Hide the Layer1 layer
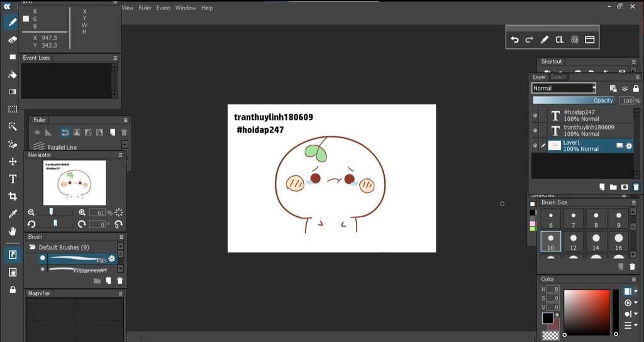The width and height of the screenshot is (644, 342). point(535,146)
